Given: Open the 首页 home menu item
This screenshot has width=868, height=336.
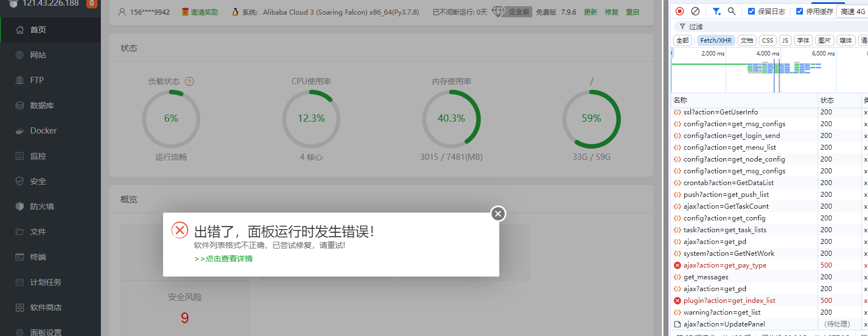Looking at the screenshot, I should (x=50, y=30).
